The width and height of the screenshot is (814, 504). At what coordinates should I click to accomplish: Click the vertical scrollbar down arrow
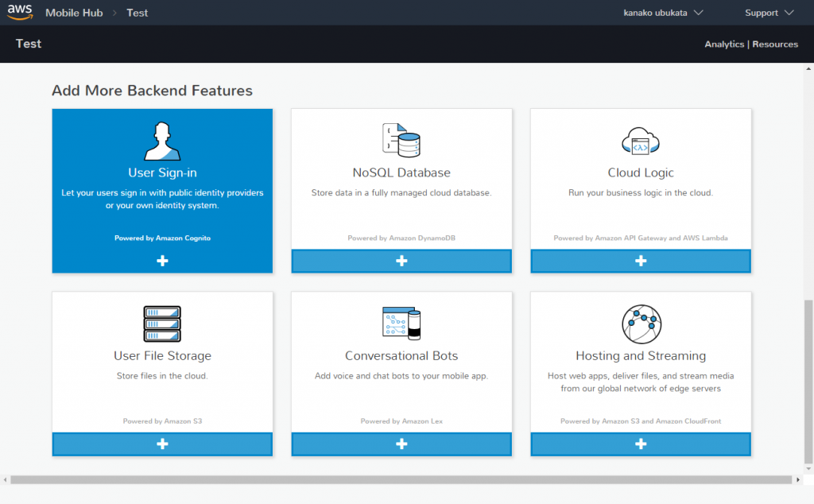pyautogui.click(x=808, y=469)
